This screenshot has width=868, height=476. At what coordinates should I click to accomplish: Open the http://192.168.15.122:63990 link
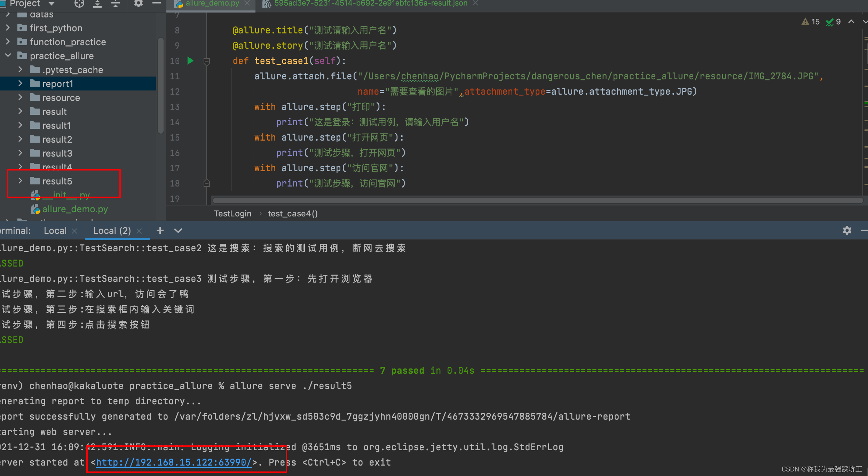coord(174,462)
